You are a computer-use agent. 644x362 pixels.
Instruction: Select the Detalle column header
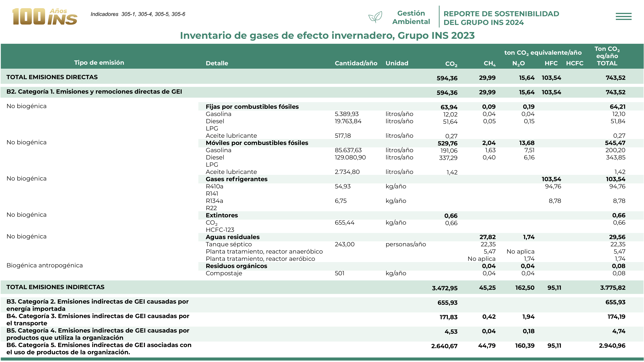217,63
